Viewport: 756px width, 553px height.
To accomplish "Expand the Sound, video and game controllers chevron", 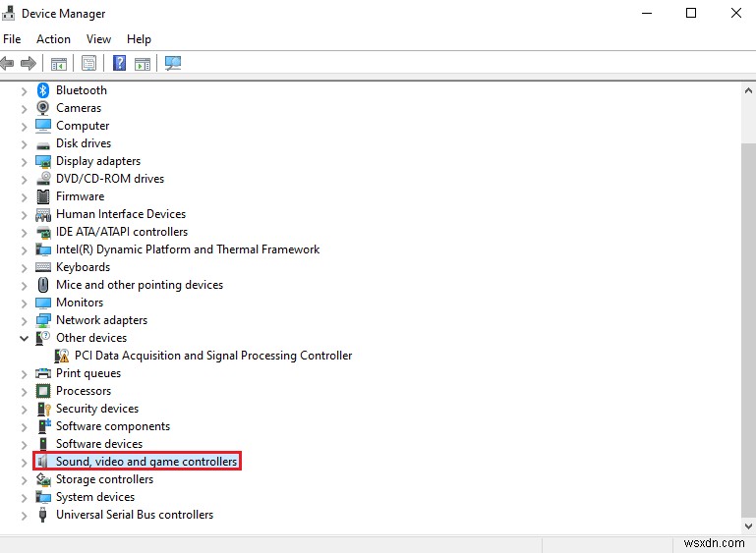I will point(24,462).
